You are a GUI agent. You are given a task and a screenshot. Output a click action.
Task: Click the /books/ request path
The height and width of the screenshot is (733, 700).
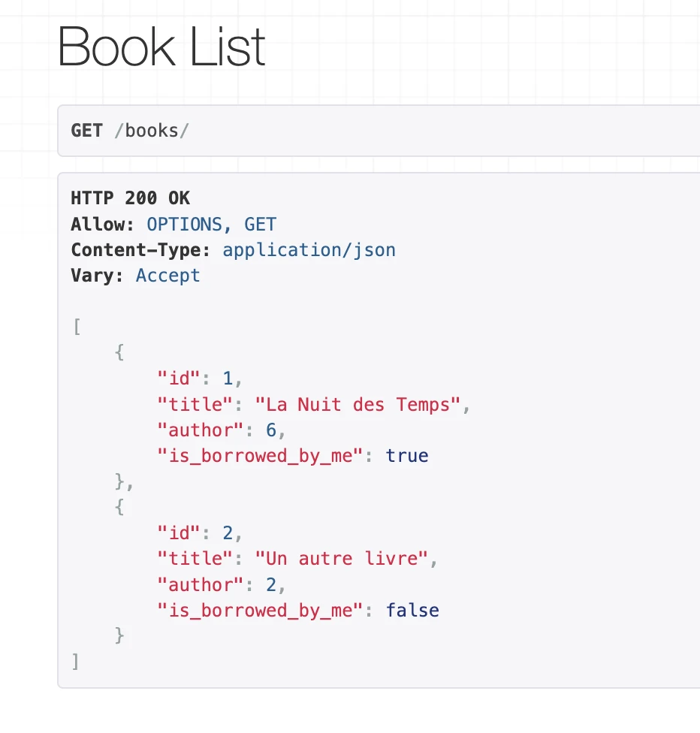pos(151,131)
